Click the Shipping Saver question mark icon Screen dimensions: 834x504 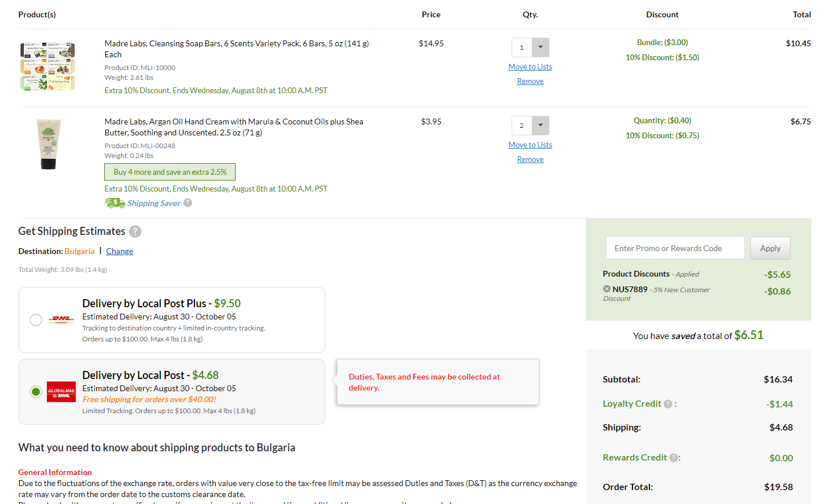pyautogui.click(x=188, y=203)
